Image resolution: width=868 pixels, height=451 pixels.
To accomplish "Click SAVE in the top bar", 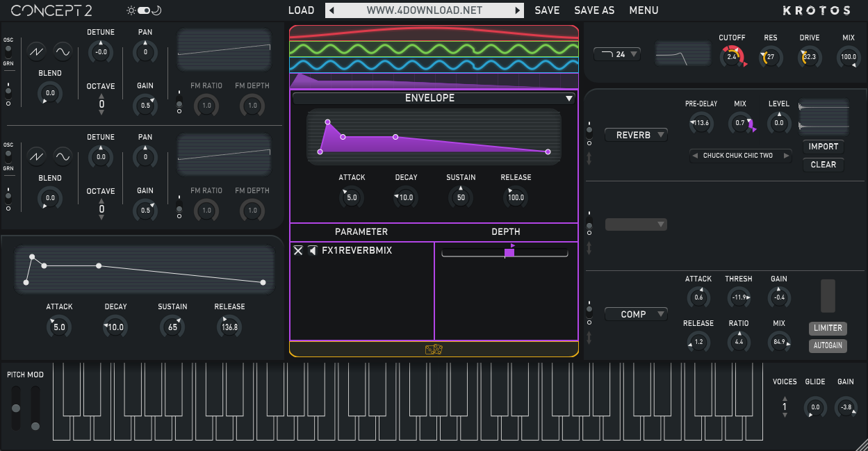I will pyautogui.click(x=547, y=10).
